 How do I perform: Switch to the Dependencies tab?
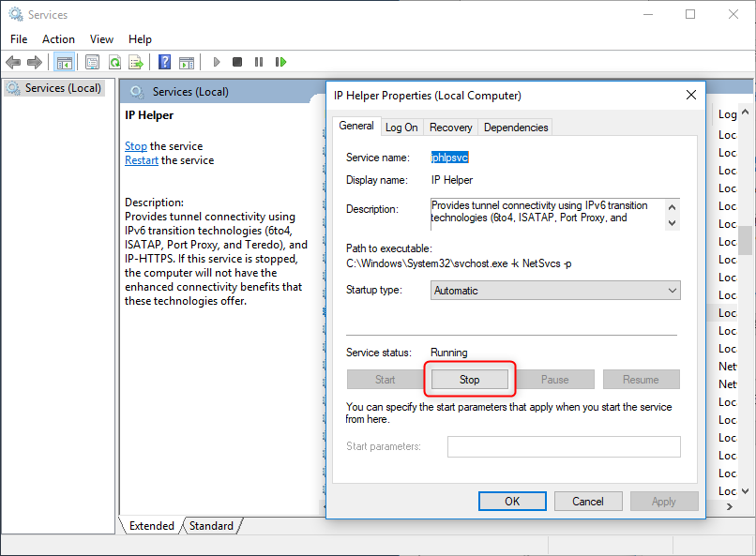[x=516, y=128]
